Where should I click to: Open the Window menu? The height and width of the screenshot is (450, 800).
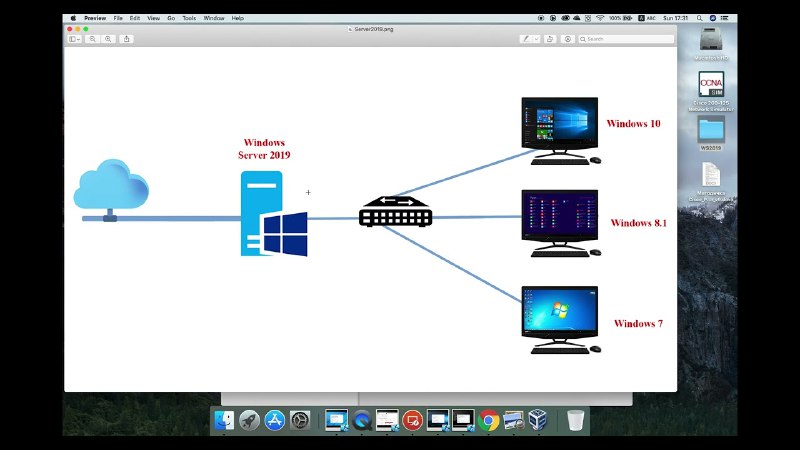[214, 18]
